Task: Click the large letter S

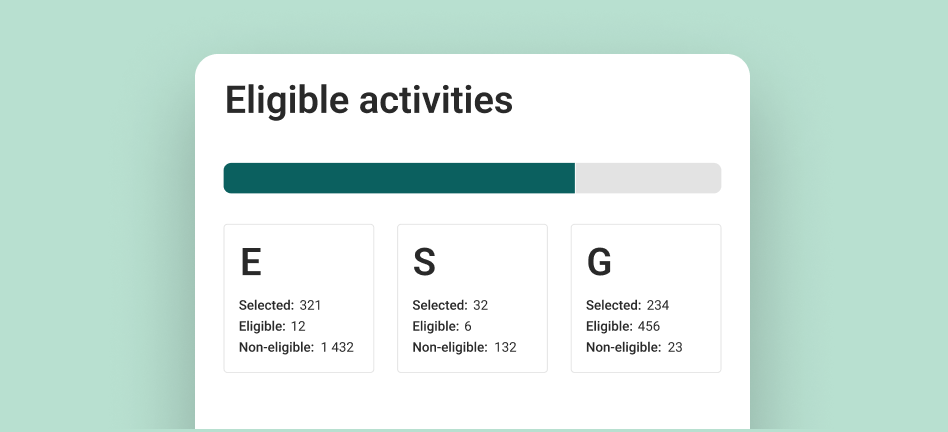Action: click(424, 262)
